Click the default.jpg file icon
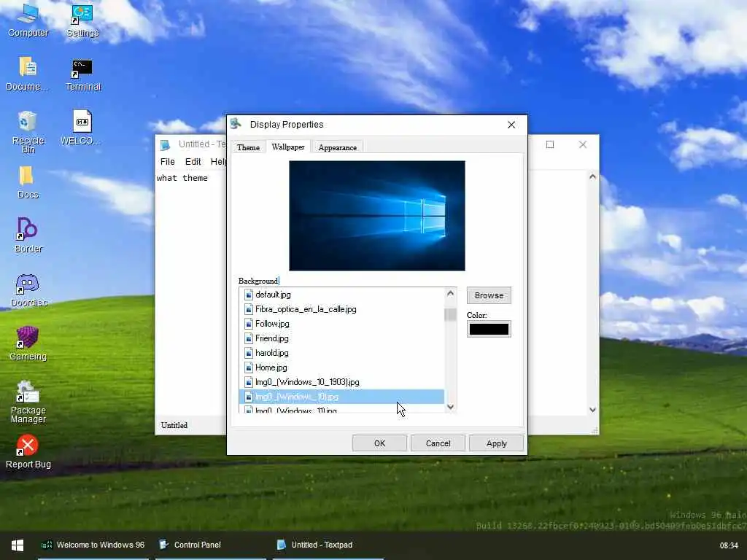The height and width of the screenshot is (560, 747). [x=248, y=295]
